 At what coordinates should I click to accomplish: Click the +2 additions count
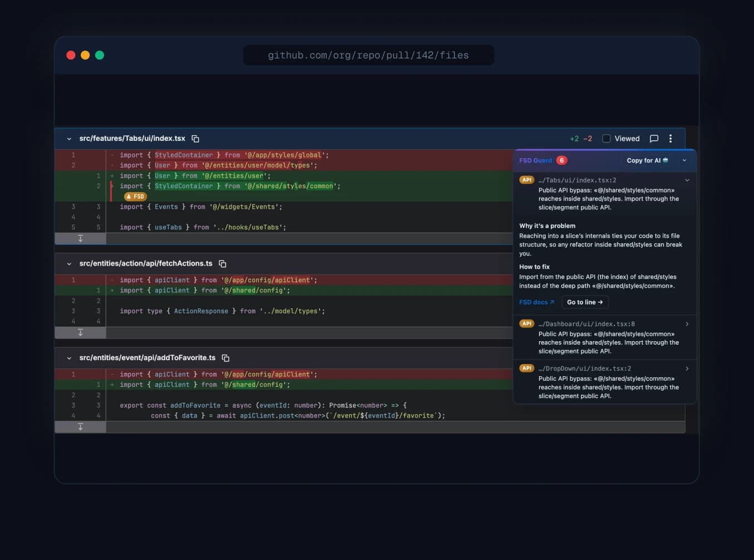click(574, 139)
